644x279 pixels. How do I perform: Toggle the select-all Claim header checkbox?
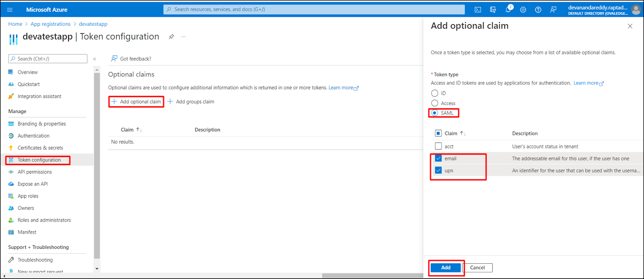438,133
